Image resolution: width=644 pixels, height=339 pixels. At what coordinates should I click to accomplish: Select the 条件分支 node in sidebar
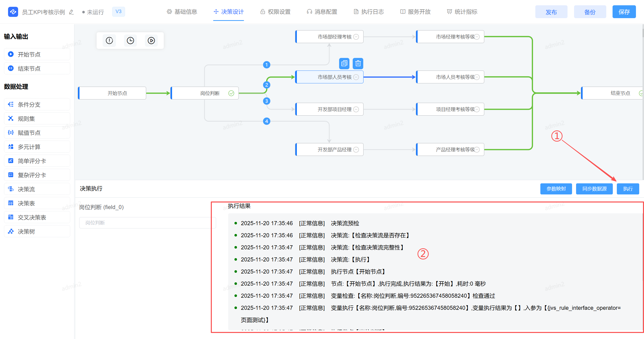coord(37,105)
